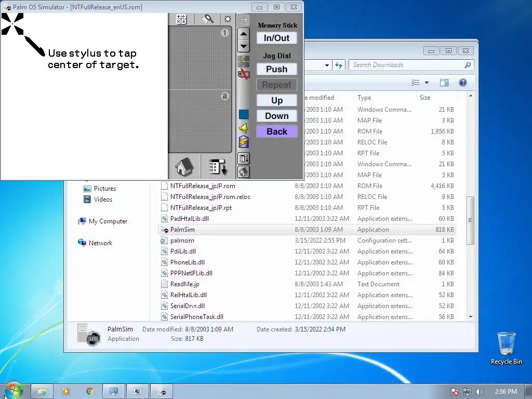Click the Memory Stick In/Out button
The width and height of the screenshot is (532, 399).
(277, 38)
